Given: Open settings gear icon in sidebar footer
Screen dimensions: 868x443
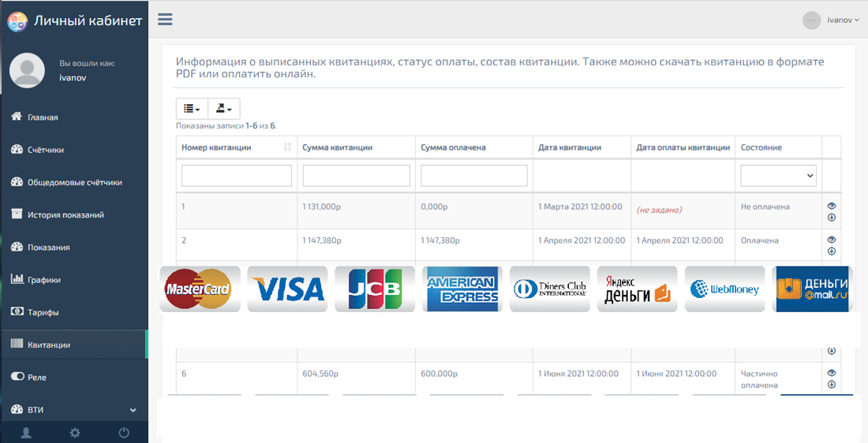Looking at the screenshot, I should (x=75, y=433).
